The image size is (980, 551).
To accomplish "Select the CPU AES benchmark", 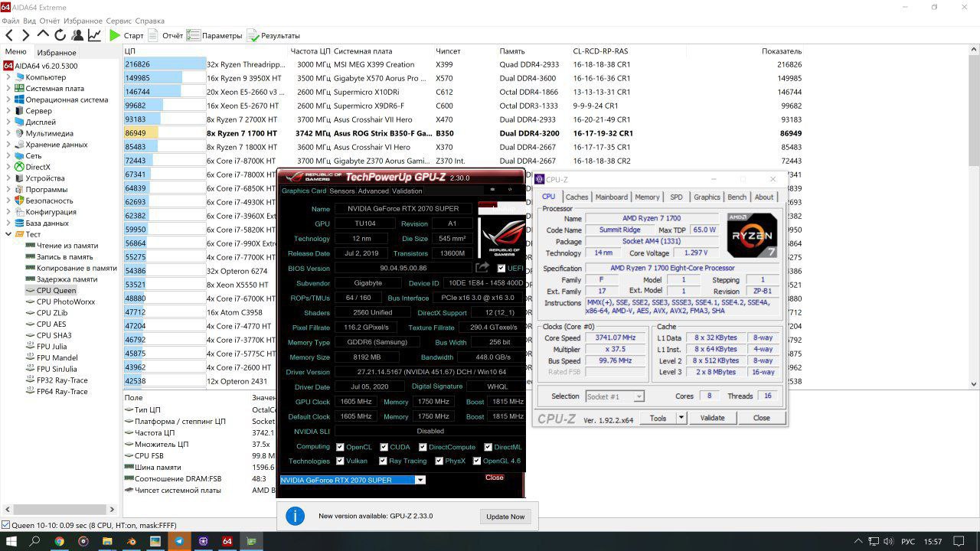I will point(51,324).
